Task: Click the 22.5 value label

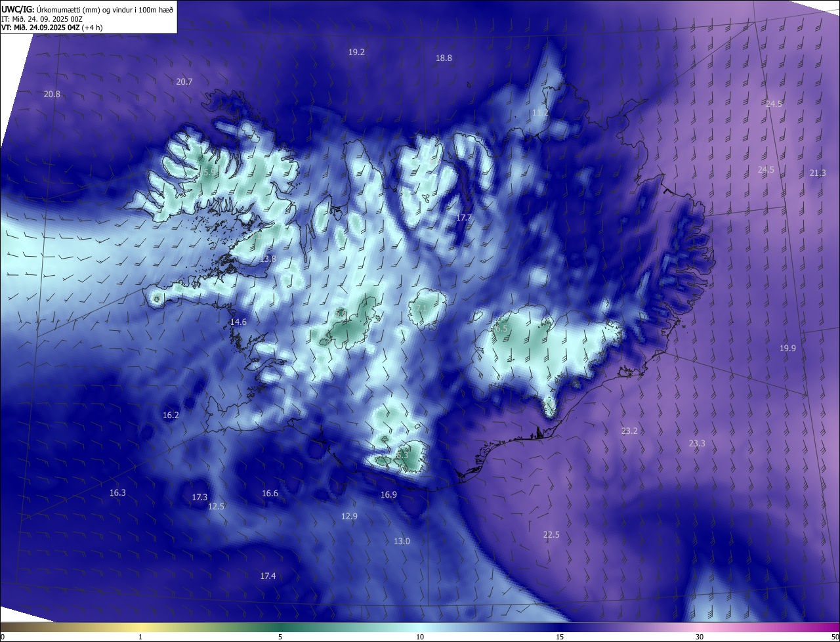Action: pyautogui.click(x=551, y=534)
